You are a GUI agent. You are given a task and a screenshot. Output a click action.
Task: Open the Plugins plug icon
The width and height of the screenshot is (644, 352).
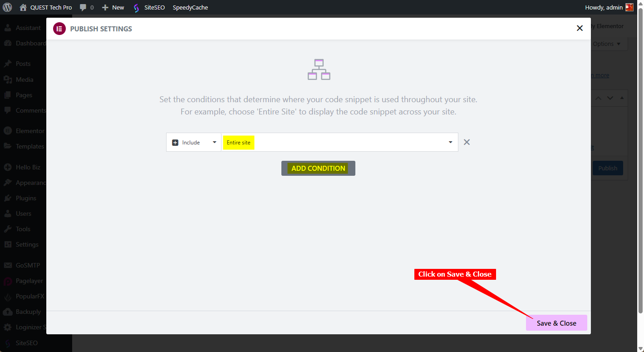[8, 198]
